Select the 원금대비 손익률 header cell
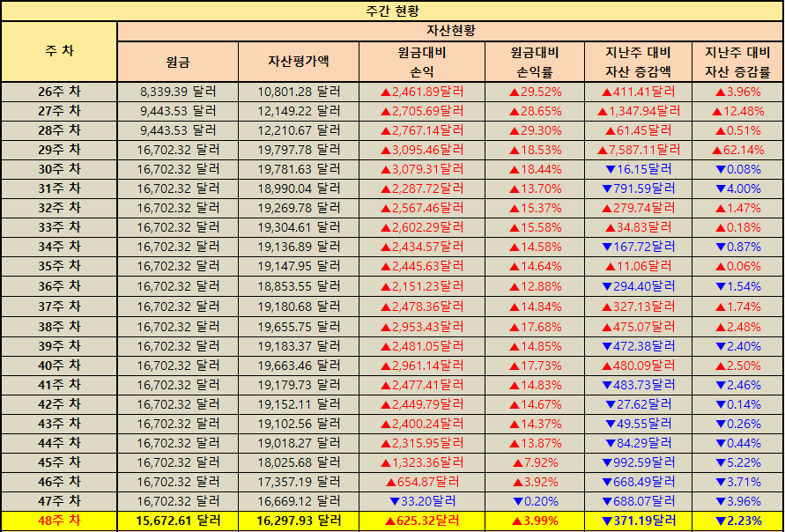This screenshot has height=532, width=785. 535,62
